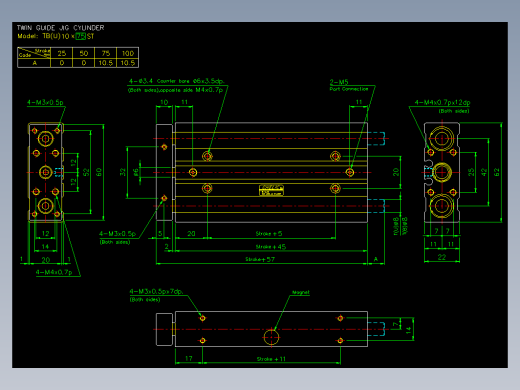Viewport: 520px width, 390px height.
Task: Click the TWIN GUIDE JIG CYLINDER title
Action: click(x=61, y=28)
